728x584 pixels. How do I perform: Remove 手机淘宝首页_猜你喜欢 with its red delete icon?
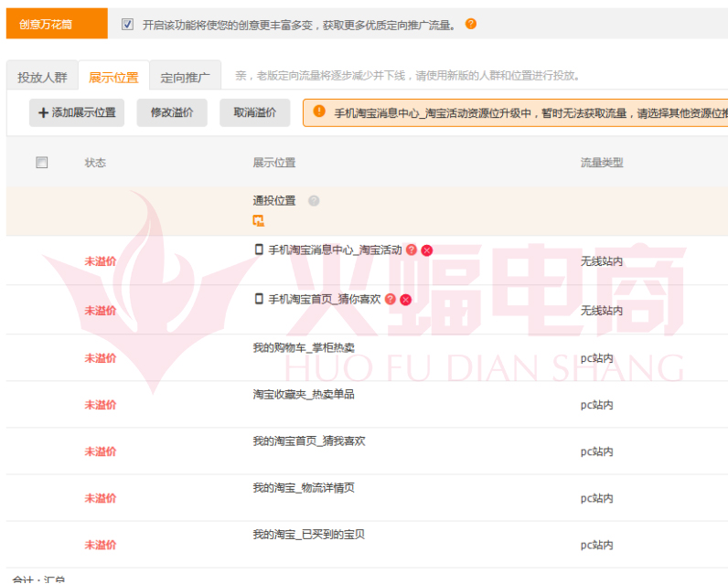coord(406,300)
